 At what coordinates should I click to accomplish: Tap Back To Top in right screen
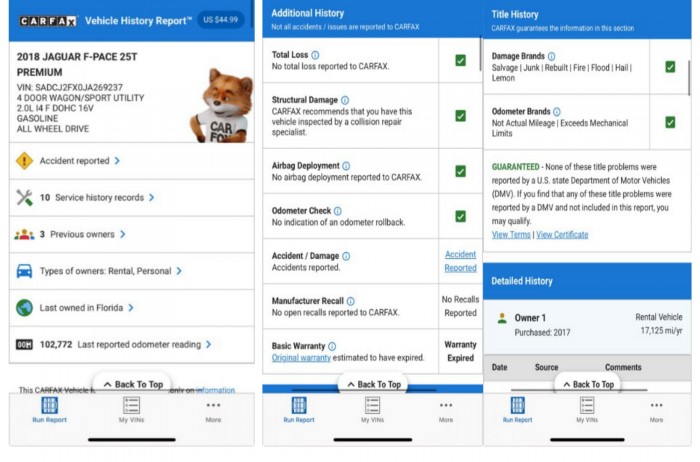pos(588,384)
